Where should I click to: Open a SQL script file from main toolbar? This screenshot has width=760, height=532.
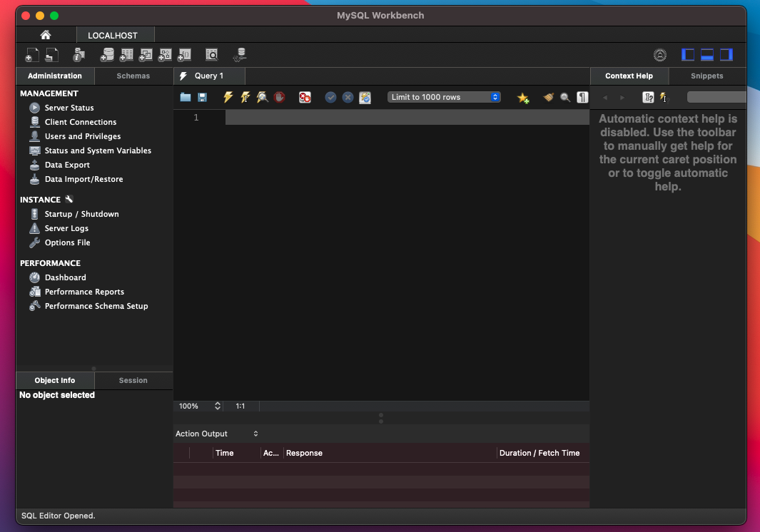pos(52,55)
